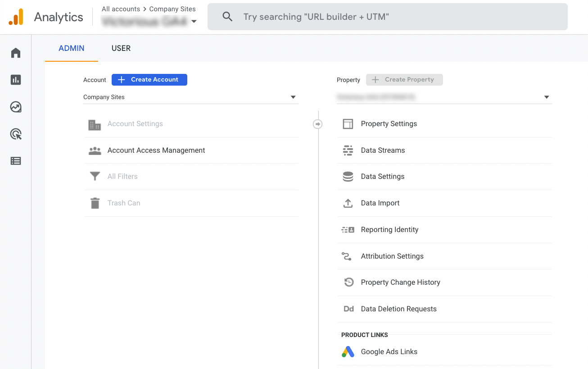This screenshot has height=369, width=588.
Task: Click the Google Ads Links icon
Action: tap(348, 352)
